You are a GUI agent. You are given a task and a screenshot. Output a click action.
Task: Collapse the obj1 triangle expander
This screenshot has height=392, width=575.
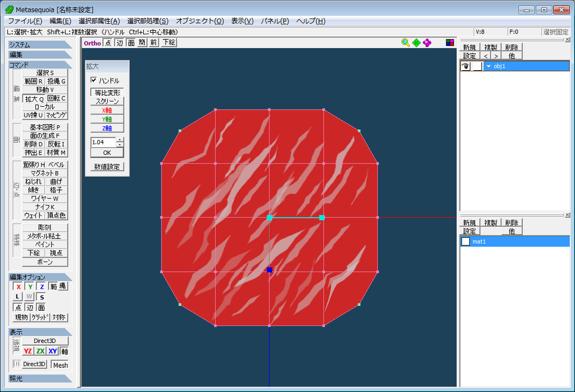[489, 66]
